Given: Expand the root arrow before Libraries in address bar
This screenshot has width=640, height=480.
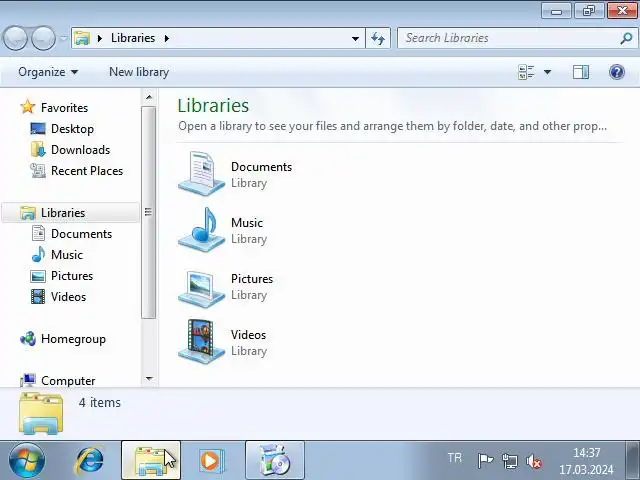Looking at the screenshot, I should click(100, 38).
